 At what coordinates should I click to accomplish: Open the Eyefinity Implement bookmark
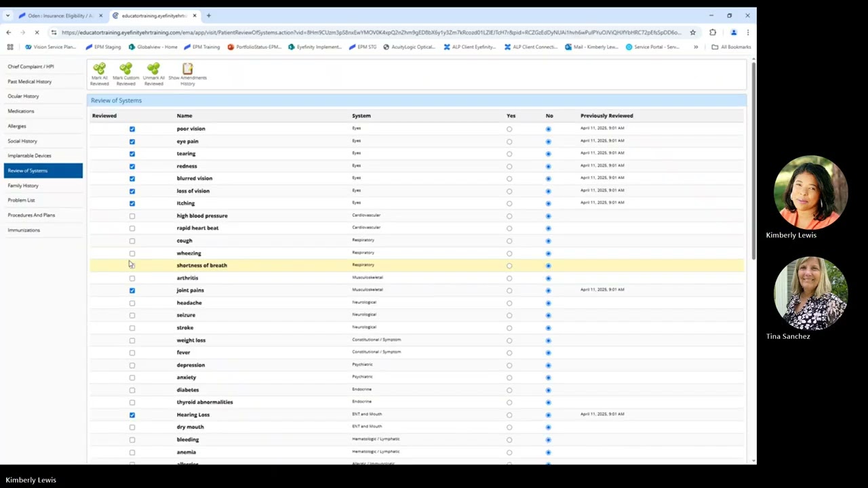point(315,47)
